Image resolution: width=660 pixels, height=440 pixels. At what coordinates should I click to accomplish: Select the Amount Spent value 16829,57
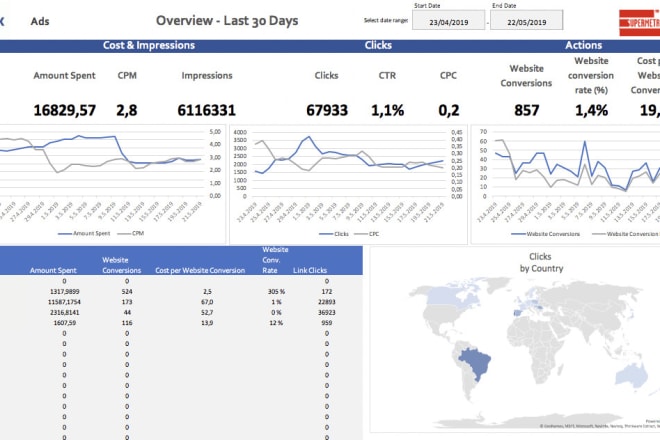[x=64, y=110]
